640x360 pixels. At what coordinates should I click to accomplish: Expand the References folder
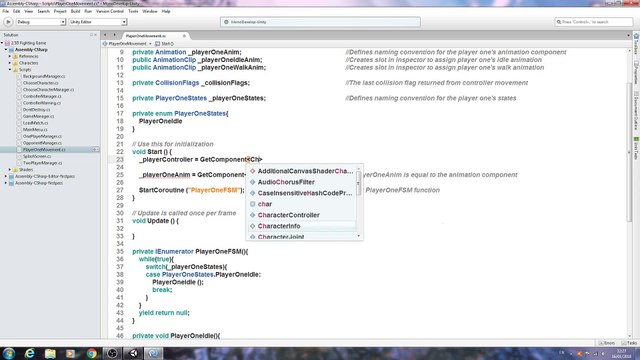10,56
